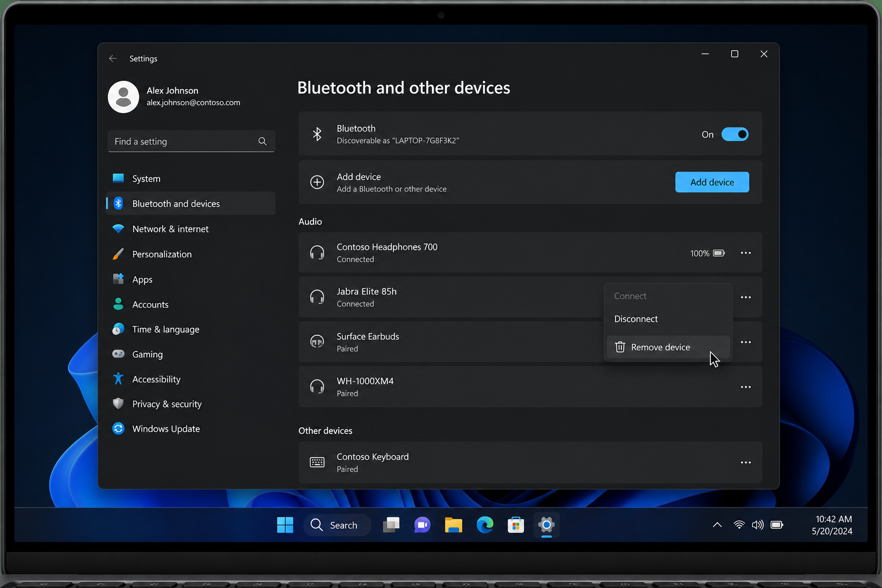Click the blue Add device button
Screen dimensions: 882x588
(712, 182)
